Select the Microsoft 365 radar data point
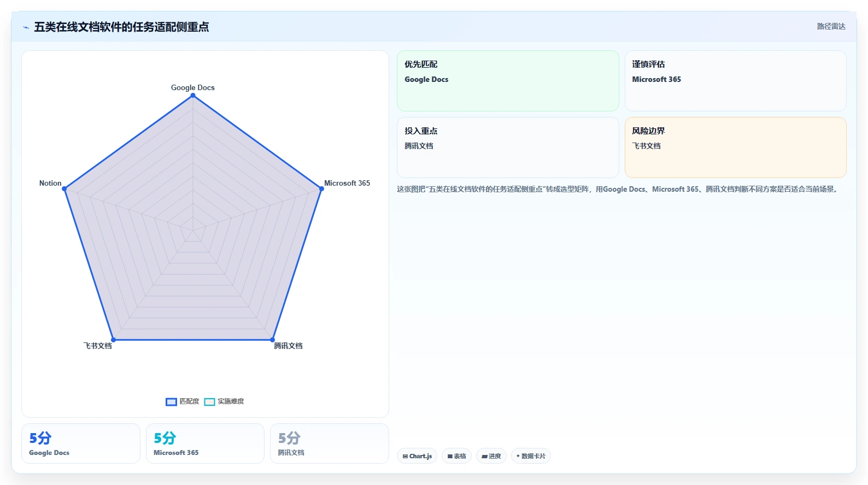Viewport: 868px width, 485px height. tap(321, 189)
